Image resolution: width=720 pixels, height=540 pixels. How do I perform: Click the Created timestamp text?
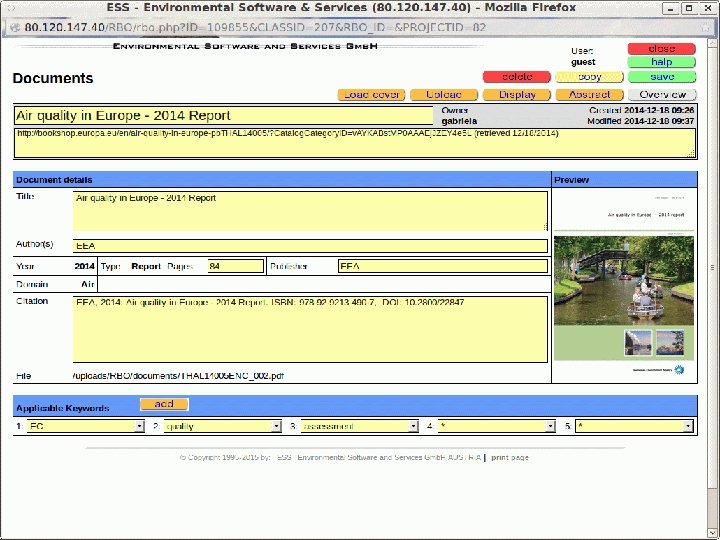point(641,110)
